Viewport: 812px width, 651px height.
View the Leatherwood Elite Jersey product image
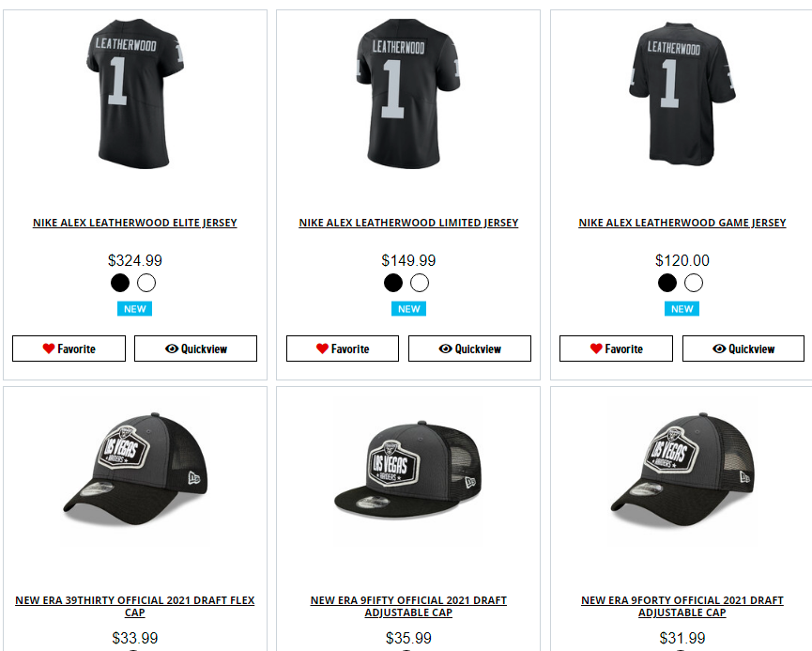tap(134, 93)
